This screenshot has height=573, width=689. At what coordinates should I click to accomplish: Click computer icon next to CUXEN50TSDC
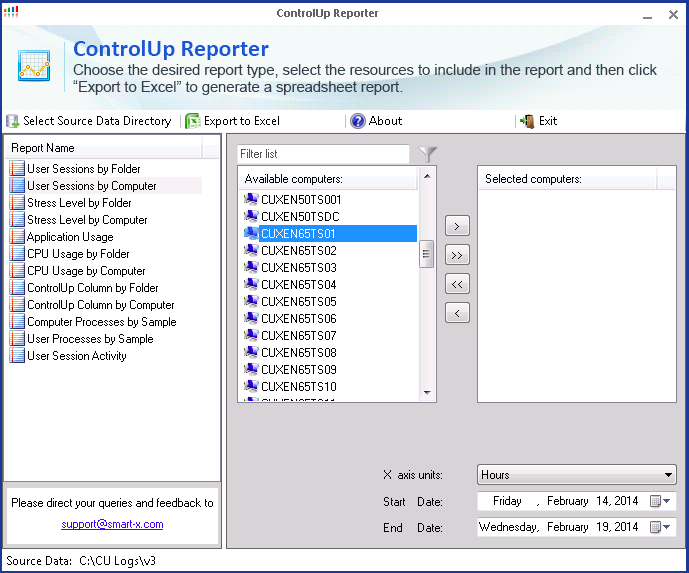click(x=251, y=216)
